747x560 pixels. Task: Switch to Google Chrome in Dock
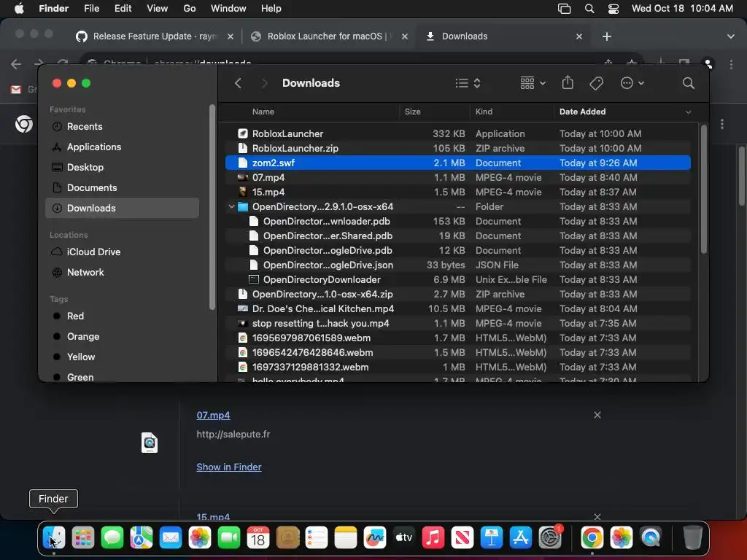pyautogui.click(x=592, y=537)
